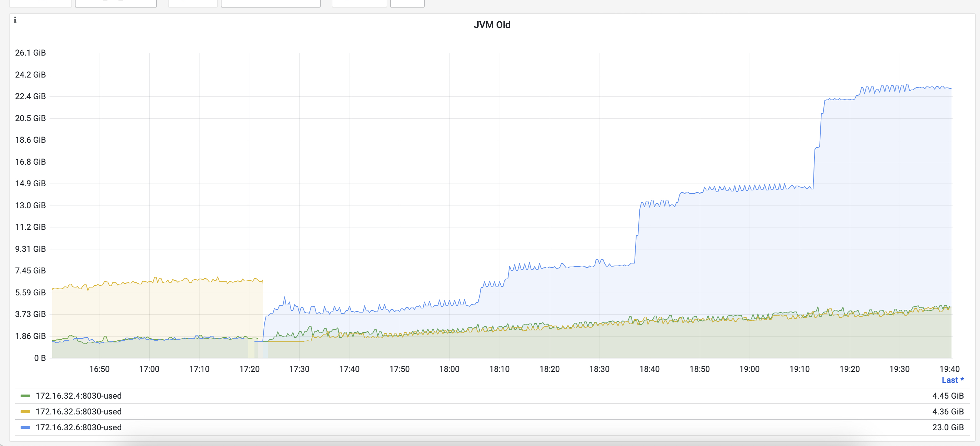Viewport: 980px width, 446px height.
Task: Click the panel info icon
Action: 15,20
